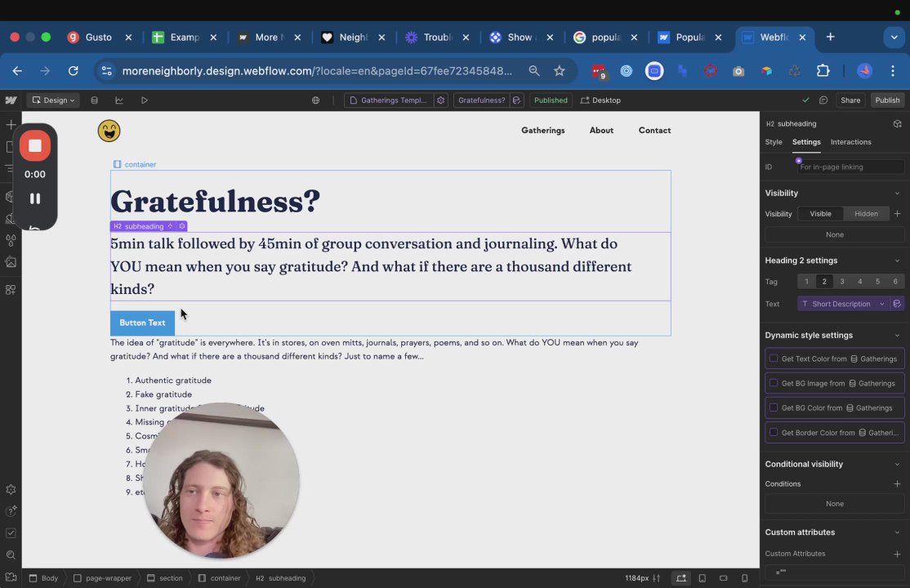
Task: Bookmark this page with the star icon
Action: tap(559, 71)
